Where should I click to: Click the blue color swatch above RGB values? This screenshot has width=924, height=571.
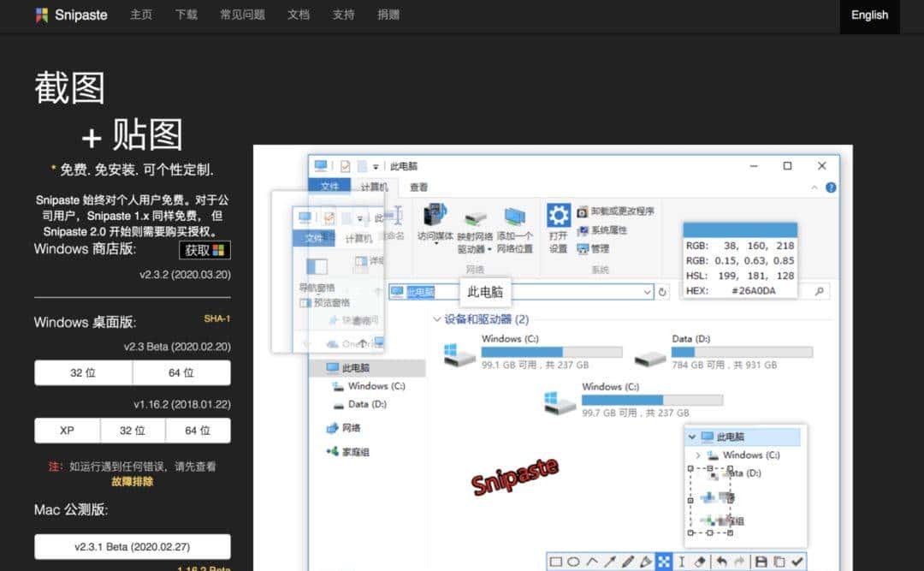point(741,229)
